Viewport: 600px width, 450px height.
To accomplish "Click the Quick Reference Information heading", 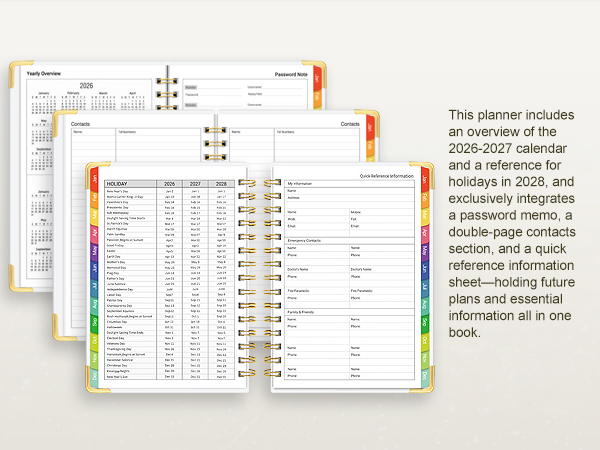I will pyautogui.click(x=386, y=176).
